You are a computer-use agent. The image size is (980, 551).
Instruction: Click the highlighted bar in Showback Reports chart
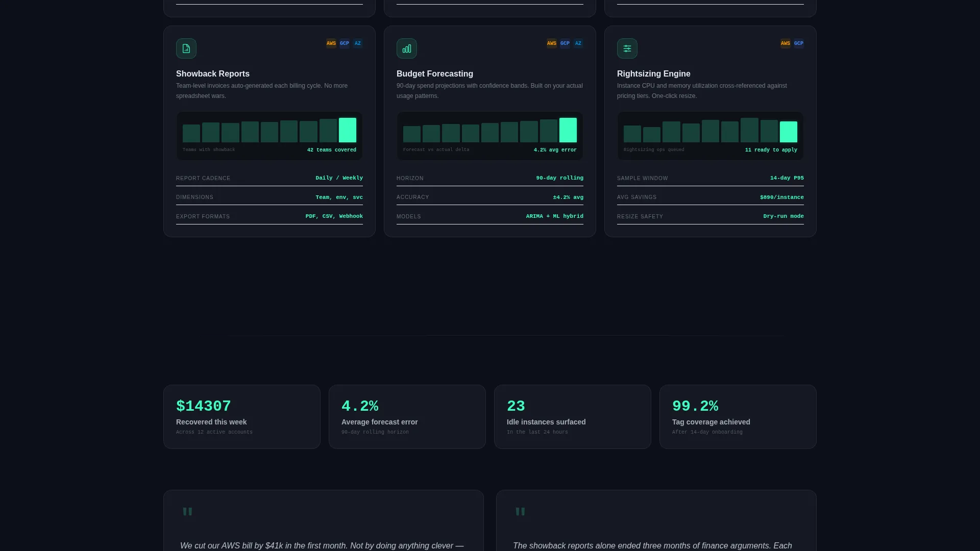click(348, 130)
